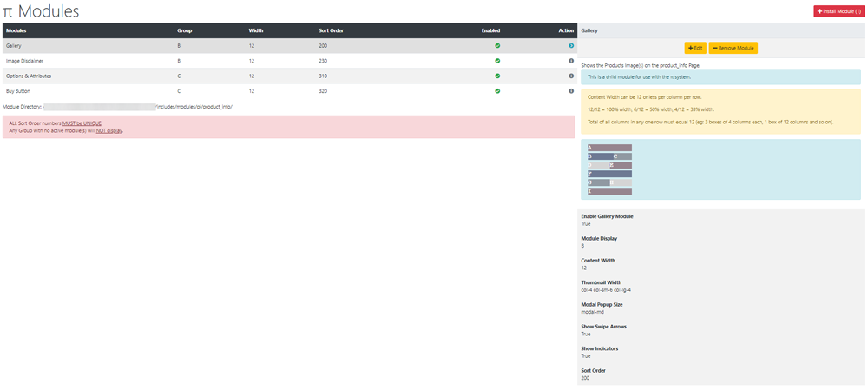This screenshot has height=391, width=868.
Task: Click the NOT display warning line
Action: click(x=67, y=130)
